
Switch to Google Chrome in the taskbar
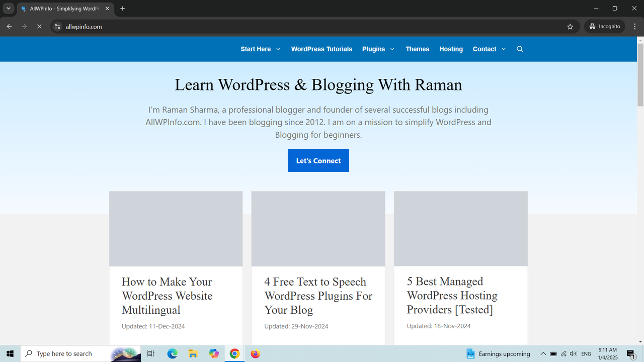click(234, 354)
